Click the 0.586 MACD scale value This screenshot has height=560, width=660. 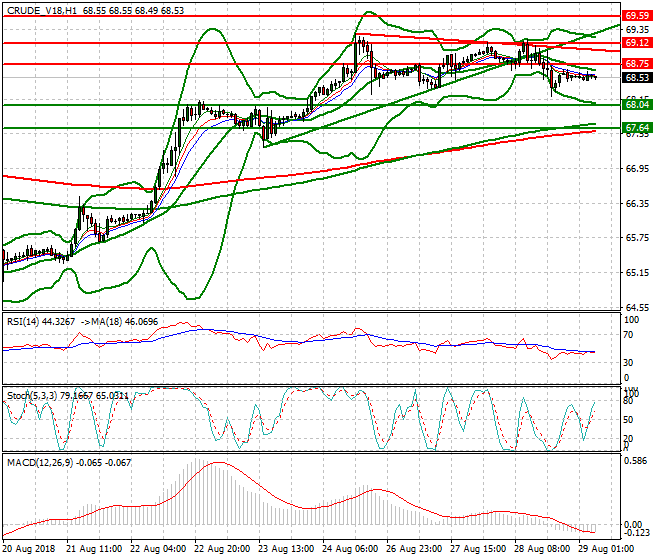click(x=636, y=461)
